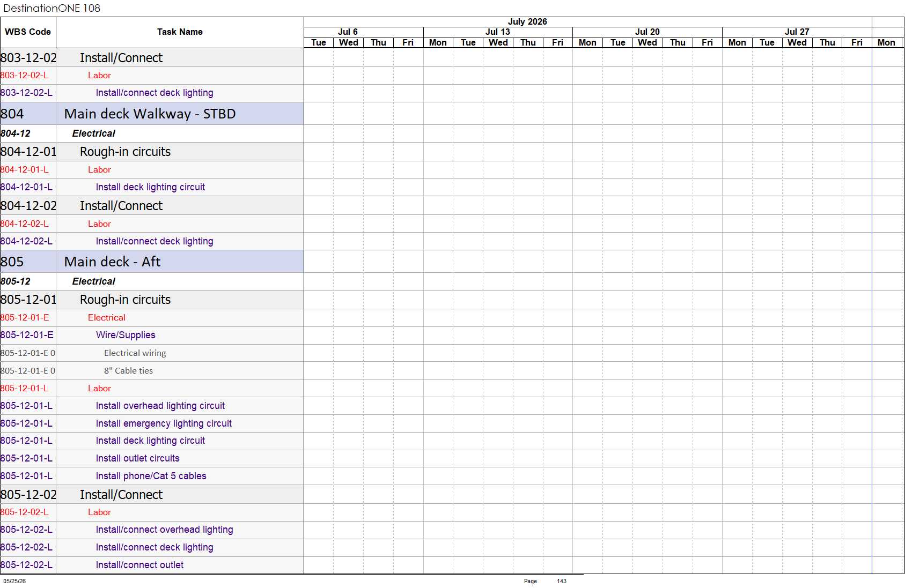Click Rough-in circuits in row 804-12-01

[x=125, y=152]
